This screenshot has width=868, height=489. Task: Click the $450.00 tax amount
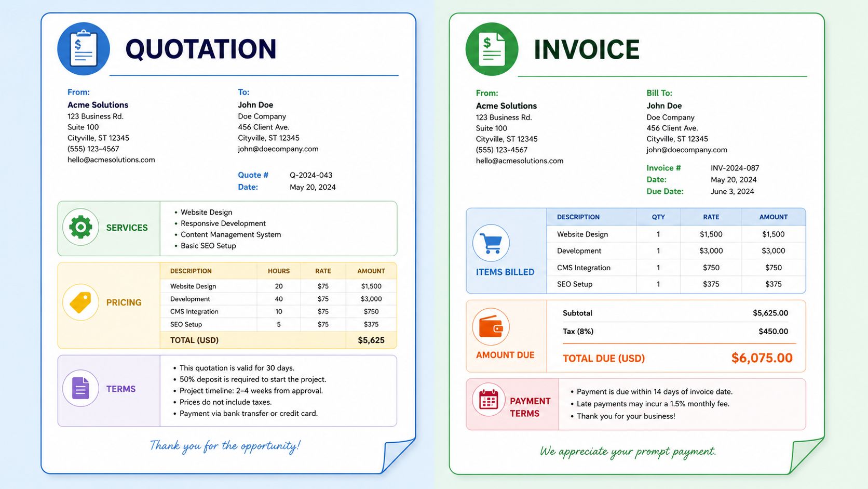[773, 331]
